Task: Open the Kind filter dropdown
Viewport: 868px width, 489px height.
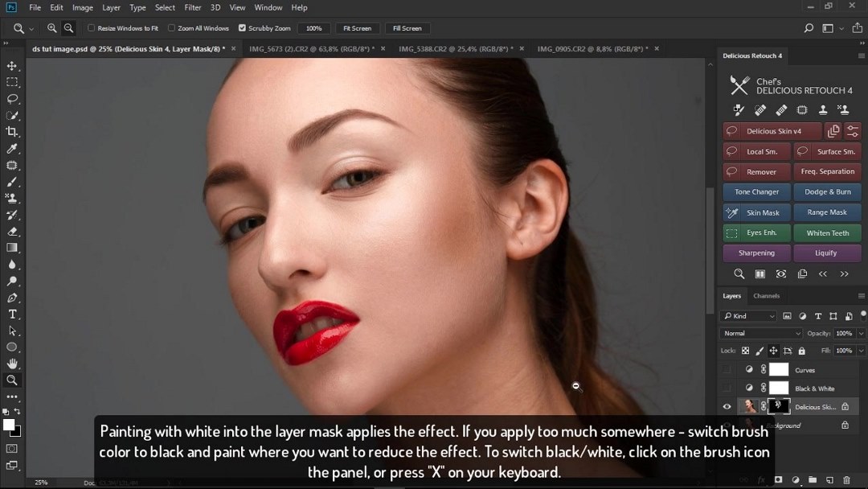Action: [749, 316]
